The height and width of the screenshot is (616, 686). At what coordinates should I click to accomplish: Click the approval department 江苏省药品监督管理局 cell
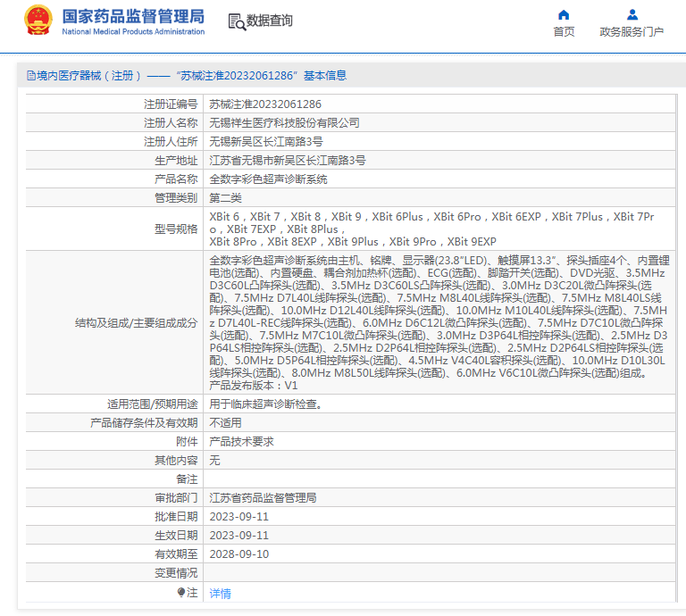pyautogui.click(x=263, y=497)
